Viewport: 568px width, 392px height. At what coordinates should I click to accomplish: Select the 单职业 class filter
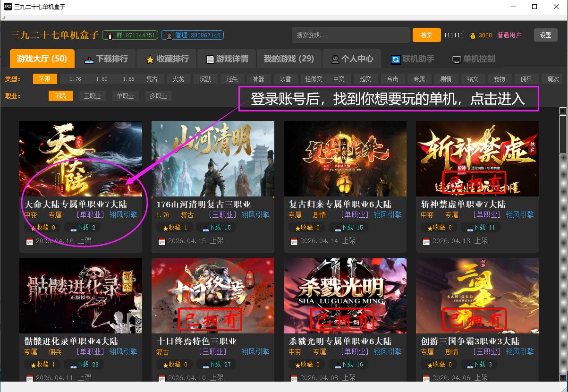[125, 96]
